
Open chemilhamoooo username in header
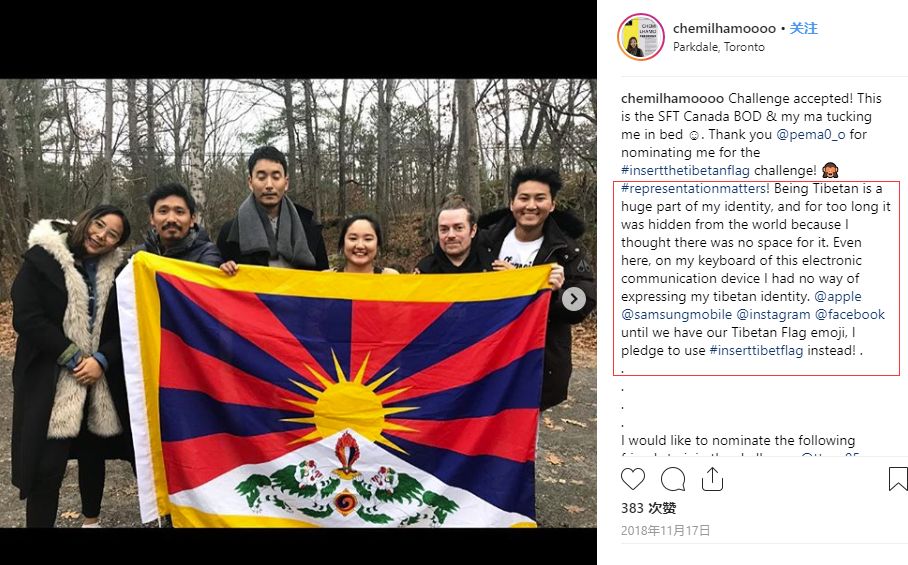click(x=724, y=28)
